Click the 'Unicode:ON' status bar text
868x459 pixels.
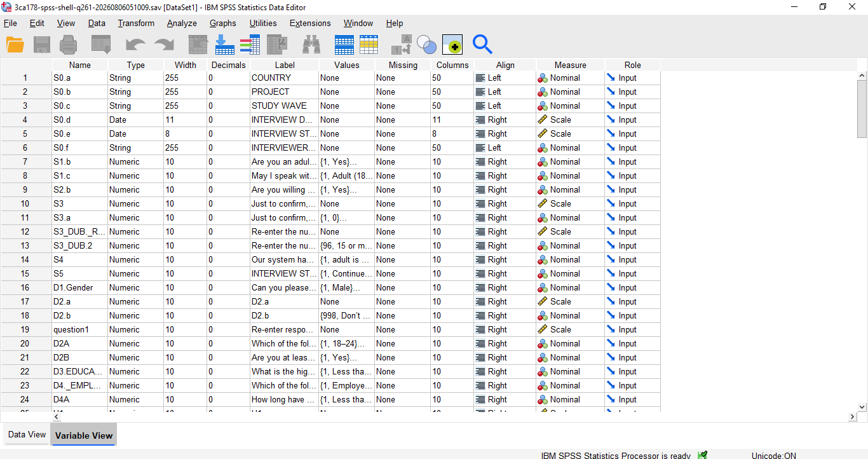point(774,455)
